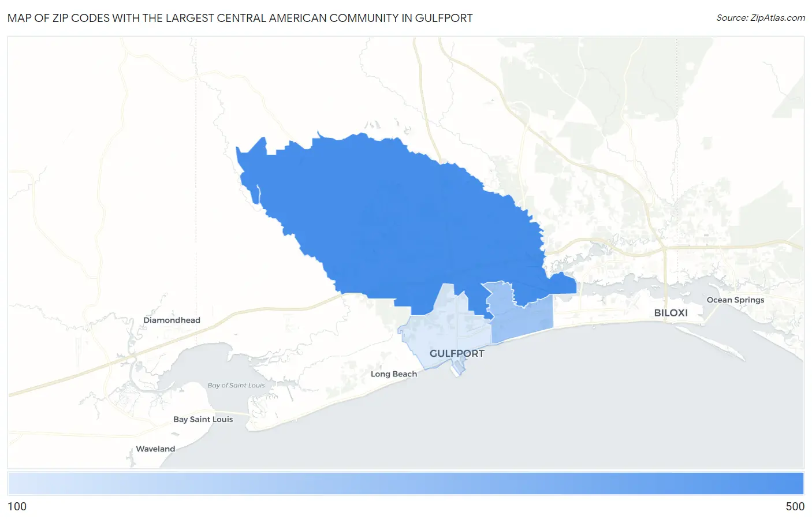This screenshot has width=812, height=519.
Task: Click the Waveland label
Action: (x=155, y=449)
